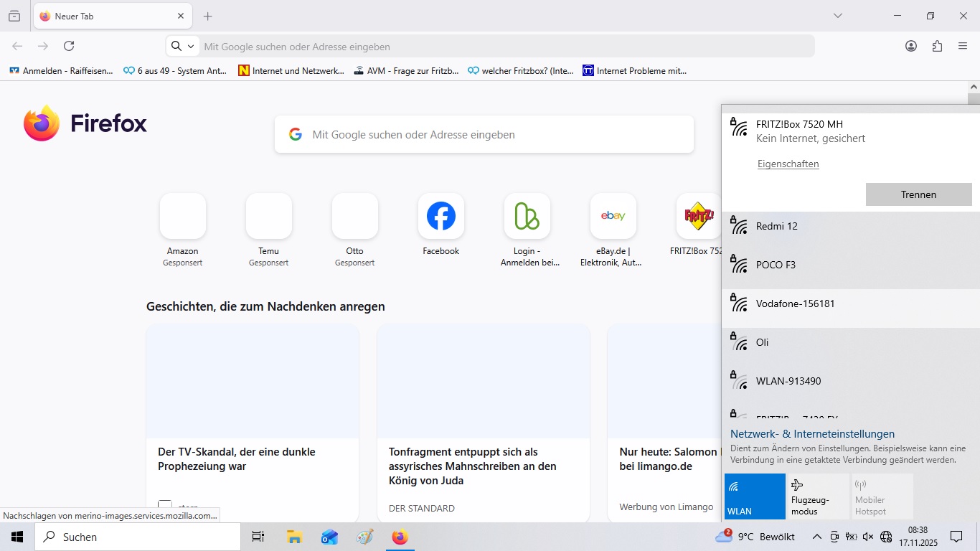Toggle the Mobiler Hotspot tile

[882, 496]
